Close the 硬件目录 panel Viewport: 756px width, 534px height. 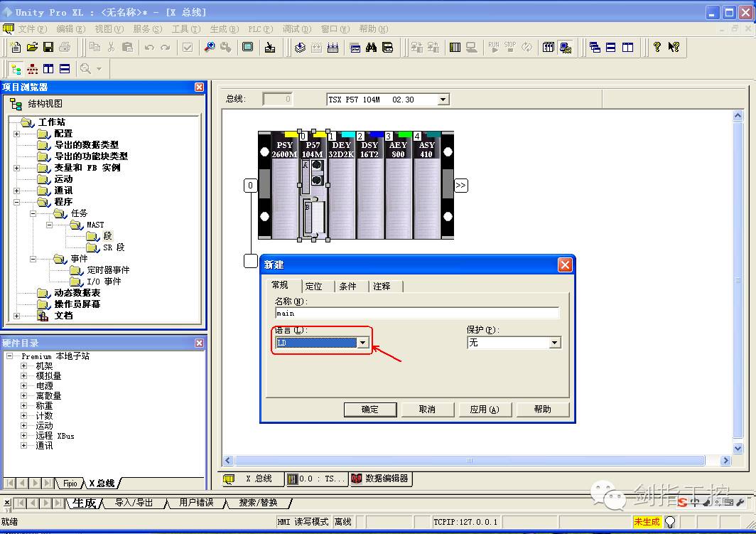coord(199,343)
